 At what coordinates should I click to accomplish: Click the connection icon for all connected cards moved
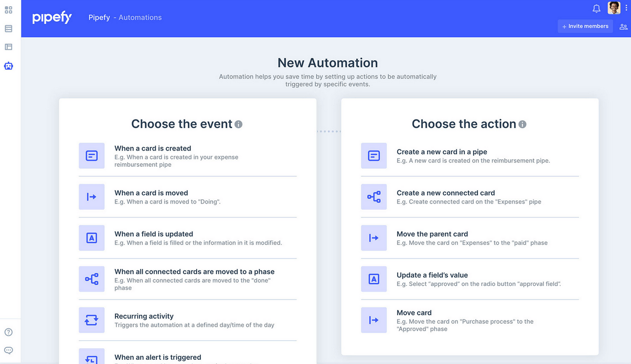point(92,279)
